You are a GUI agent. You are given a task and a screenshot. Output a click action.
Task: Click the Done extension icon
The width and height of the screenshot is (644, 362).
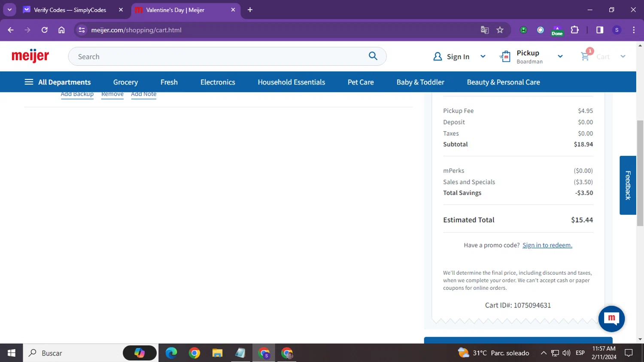[557, 30]
